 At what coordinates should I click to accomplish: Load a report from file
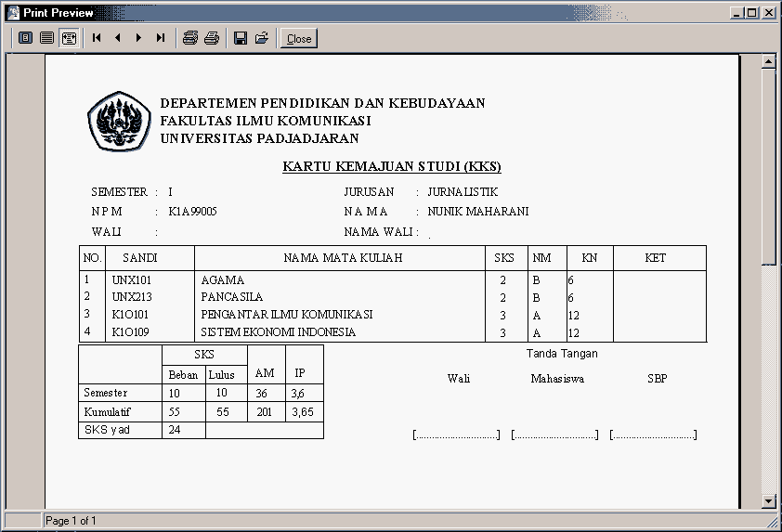[x=262, y=38]
